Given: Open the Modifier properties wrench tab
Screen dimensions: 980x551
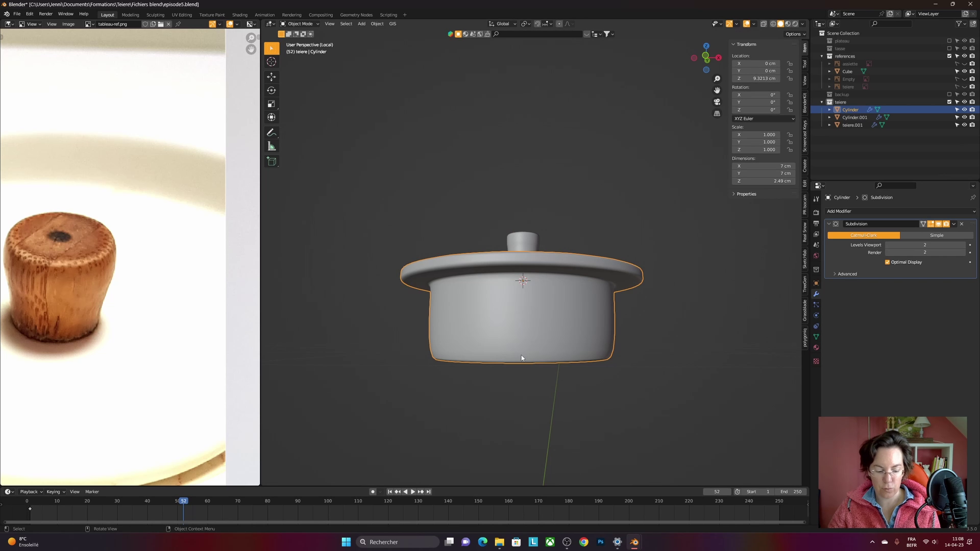Looking at the screenshot, I should pos(816,294).
